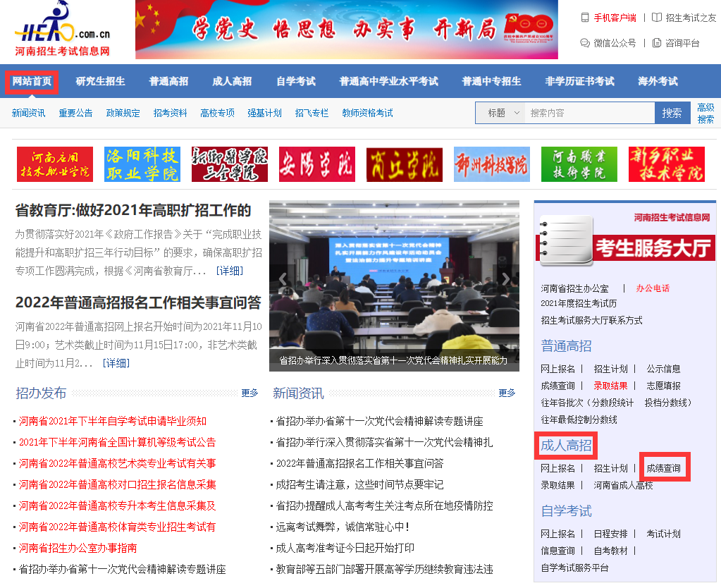Expand 更多 next to 新闻资讯
721x588 pixels.
(x=507, y=393)
